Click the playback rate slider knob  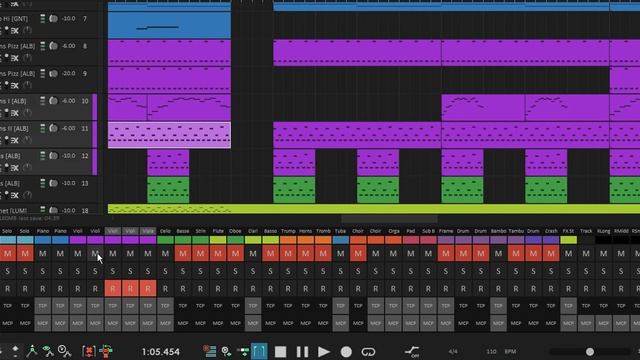pyautogui.click(x=590, y=352)
